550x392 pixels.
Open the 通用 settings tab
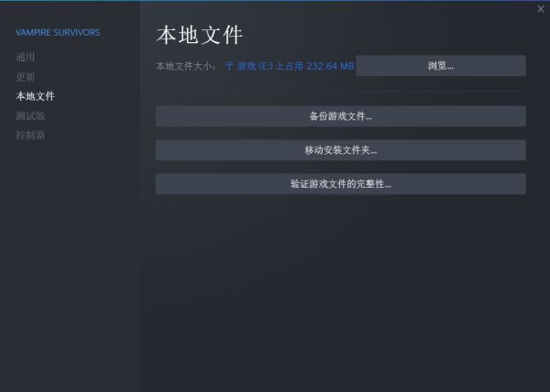coord(26,57)
